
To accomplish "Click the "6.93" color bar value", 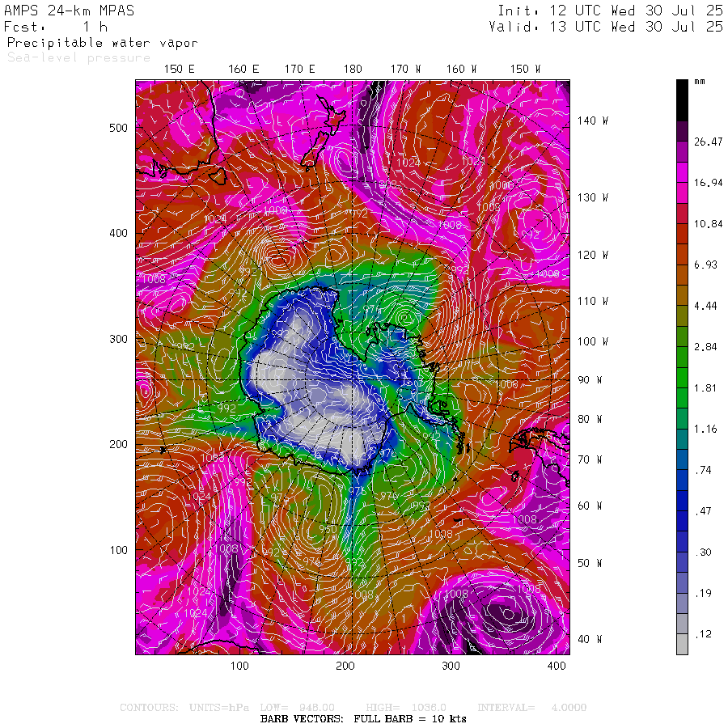I will click(x=705, y=265).
